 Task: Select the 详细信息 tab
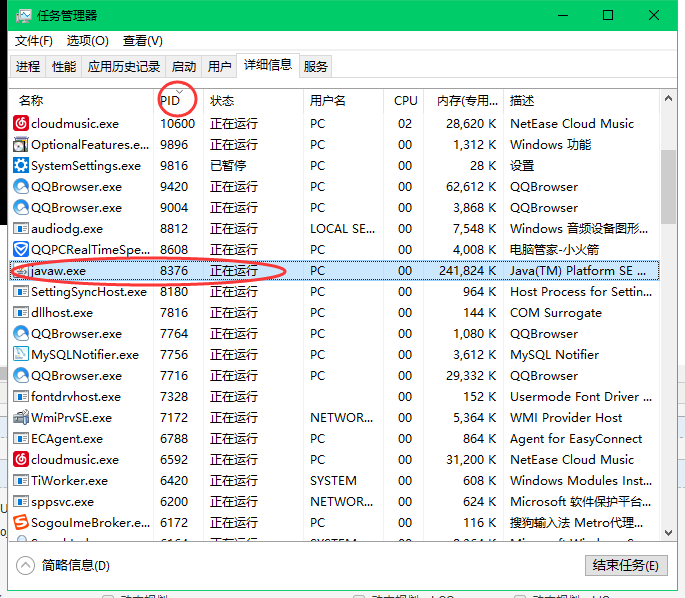[x=268, y=65]
